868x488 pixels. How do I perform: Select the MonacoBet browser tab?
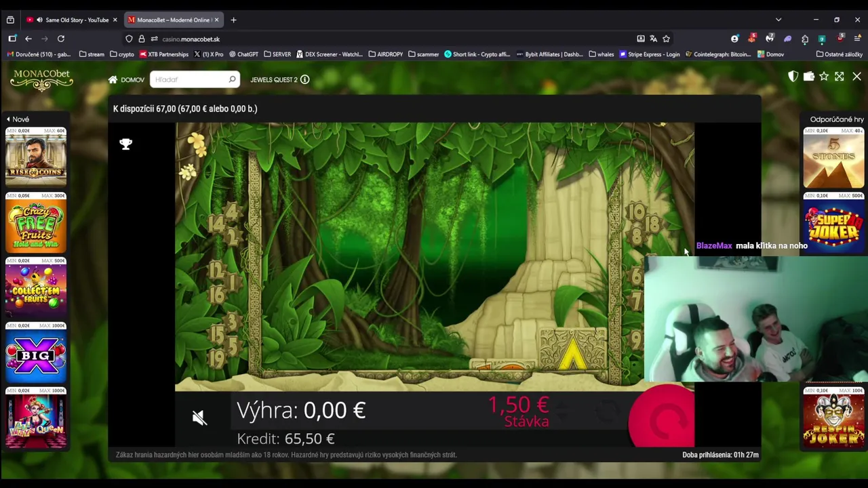coord(173,20)
